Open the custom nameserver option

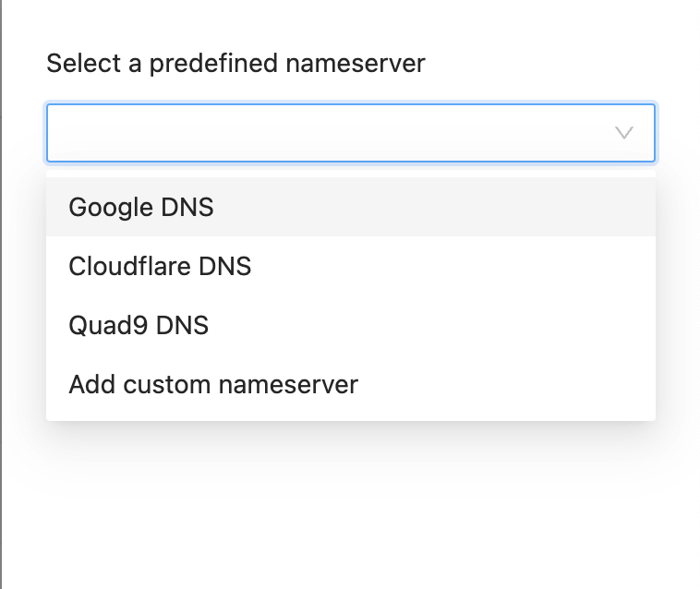213,384
